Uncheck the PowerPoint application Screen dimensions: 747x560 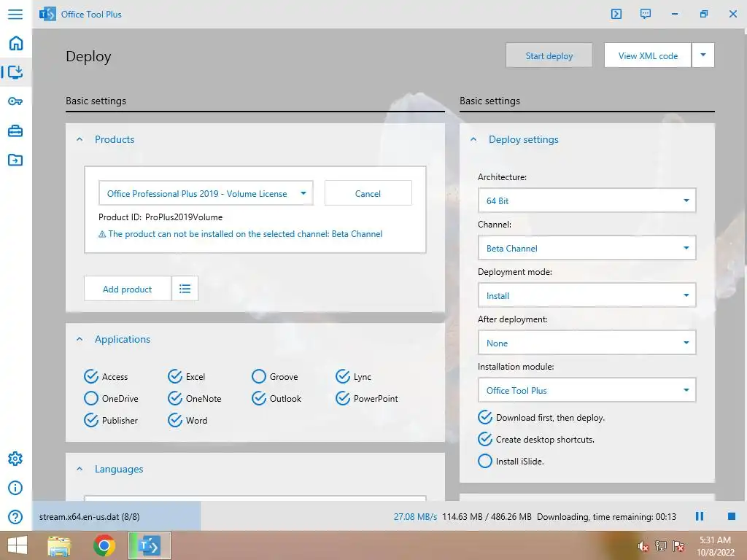(x=343, y=398)
